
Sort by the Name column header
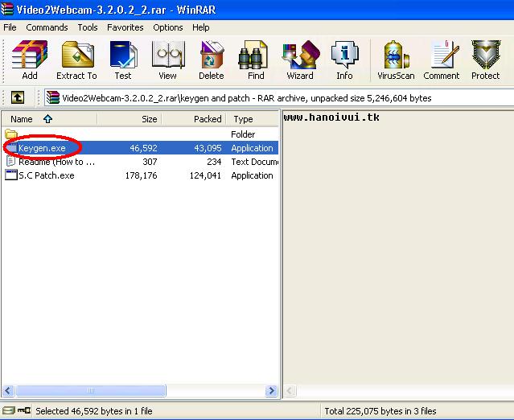50,119
